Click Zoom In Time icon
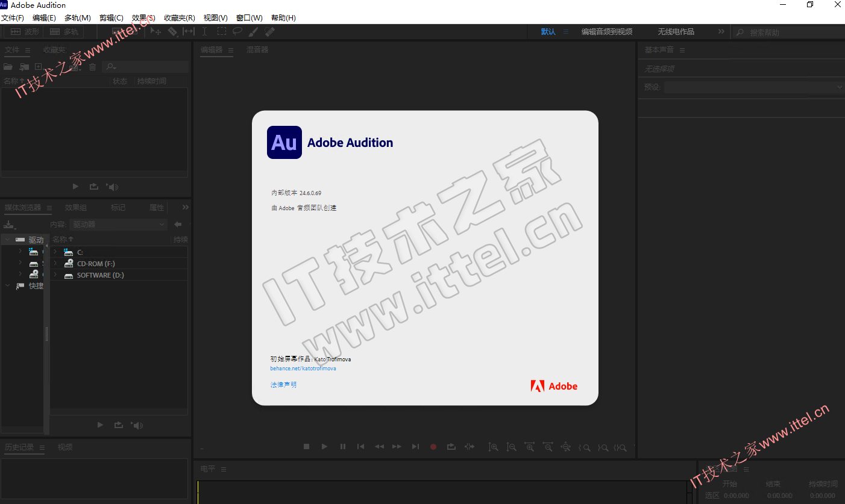This screenshot has height=504, width=845. (x=530, y=447)
